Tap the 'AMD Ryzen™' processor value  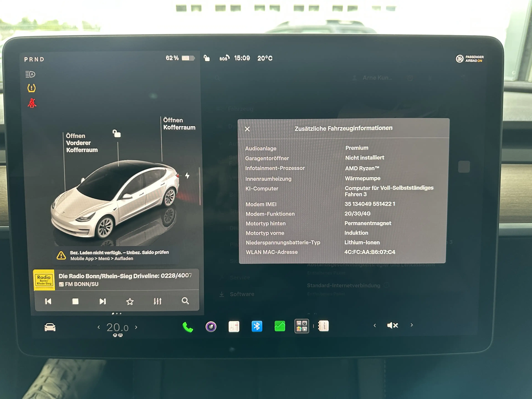362,168
